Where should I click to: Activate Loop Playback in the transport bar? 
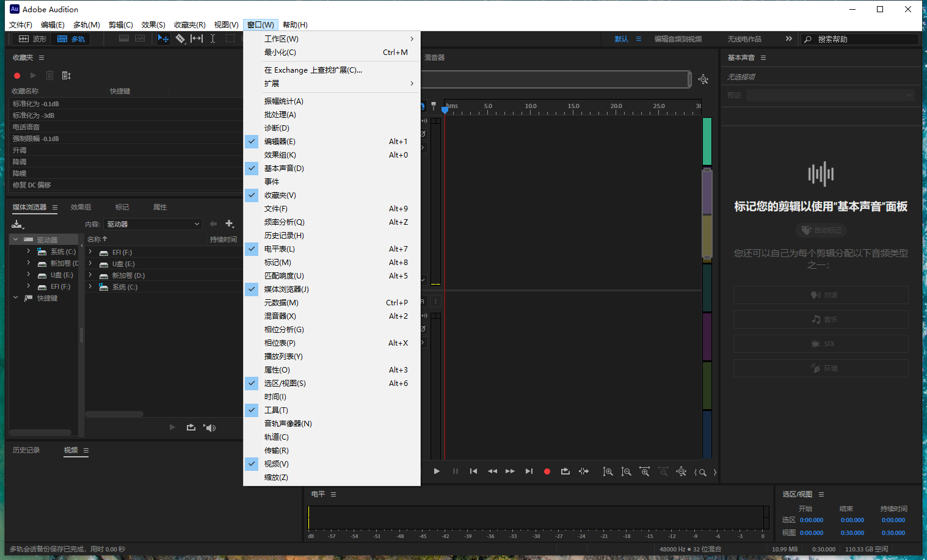(x=565, y=471)
